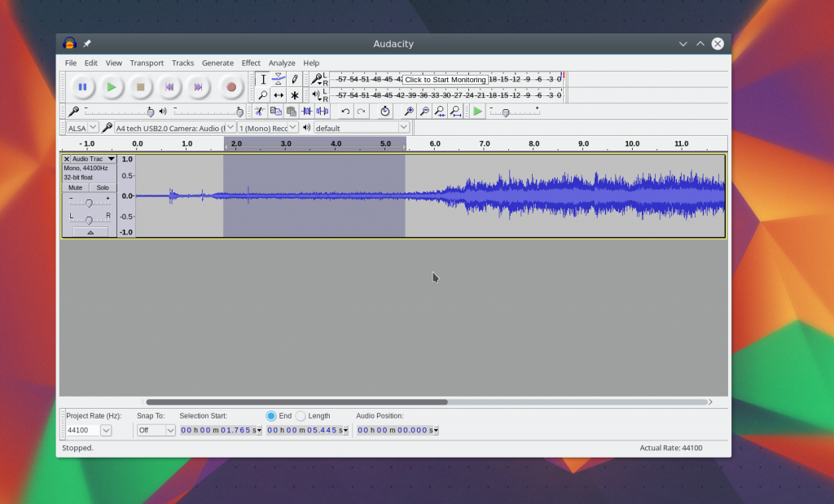
Task: Open the Generate menu
Action: [x=217, y=63]
